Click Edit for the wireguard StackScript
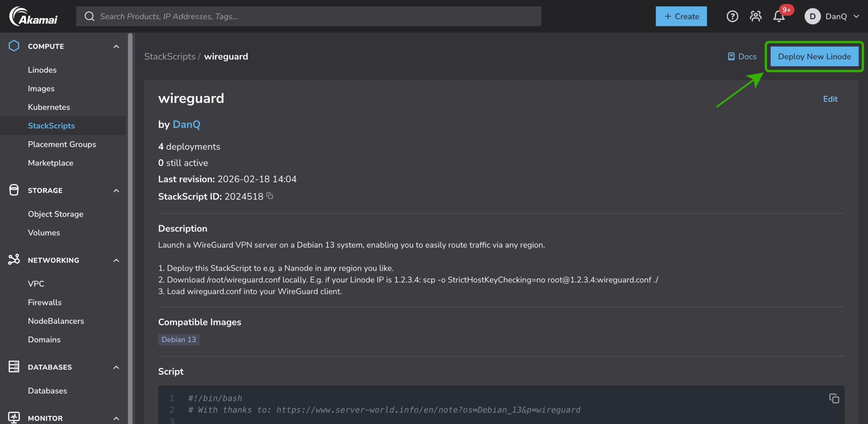868x424 pixels. click(x=830, y=99)
